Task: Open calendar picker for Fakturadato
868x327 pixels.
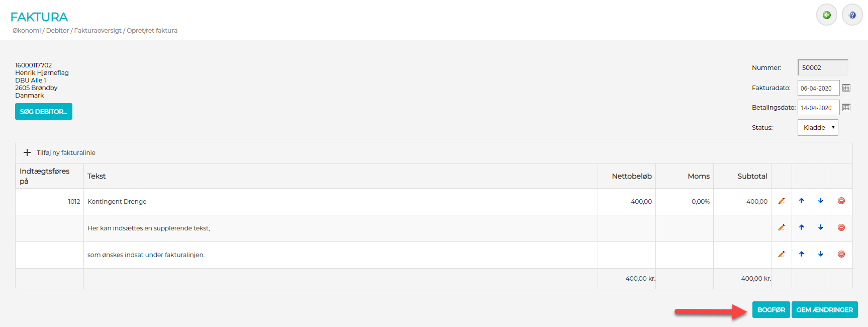Action: (846, 88)
